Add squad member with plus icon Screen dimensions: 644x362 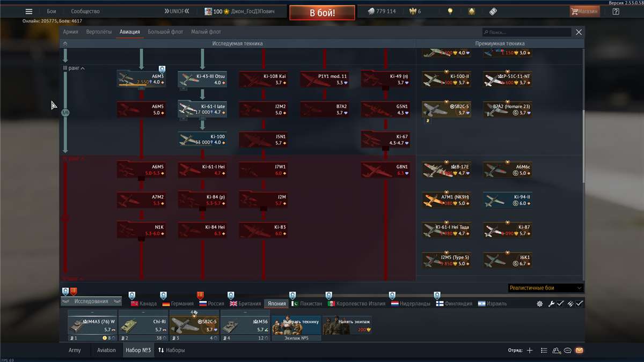click(530, 350)
